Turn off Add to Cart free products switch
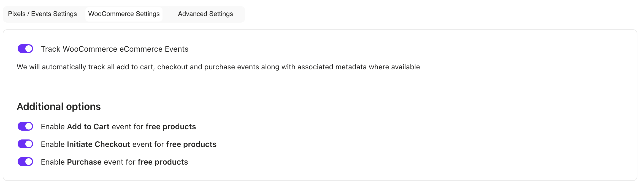This screenshot has width=644, height=190. (25, 126)
